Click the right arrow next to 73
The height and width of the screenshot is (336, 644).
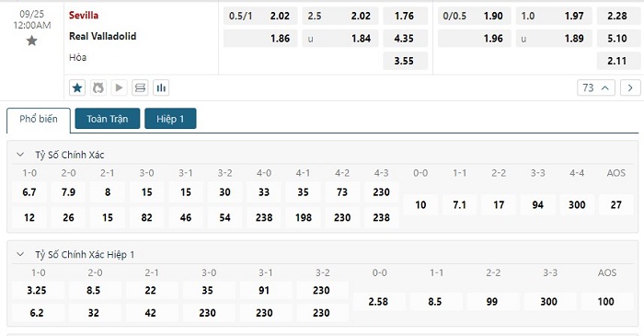pyautogui.click(x=630, y=87)
